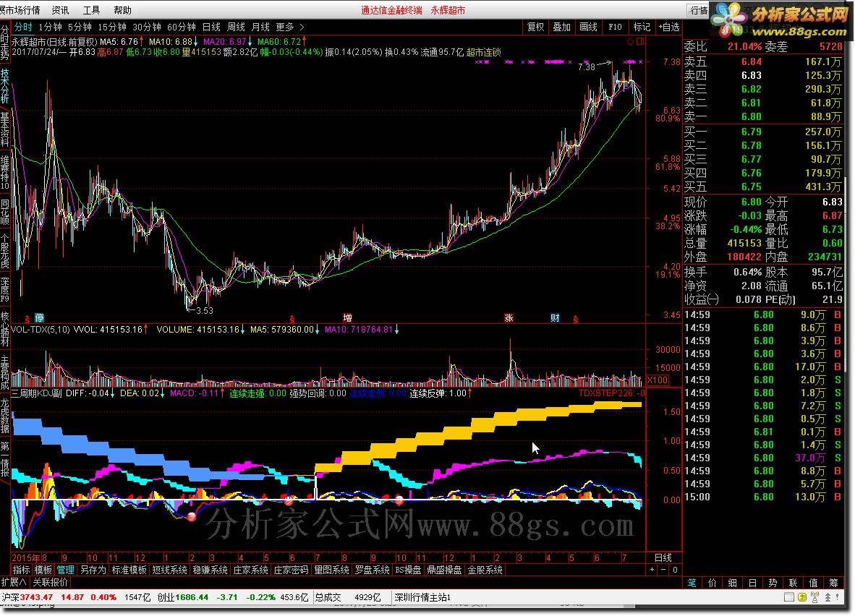Open the 技术分析 sidebar tab
Image resolution: width=855 pixels, height=616 pixels.
tap(5, 86)
